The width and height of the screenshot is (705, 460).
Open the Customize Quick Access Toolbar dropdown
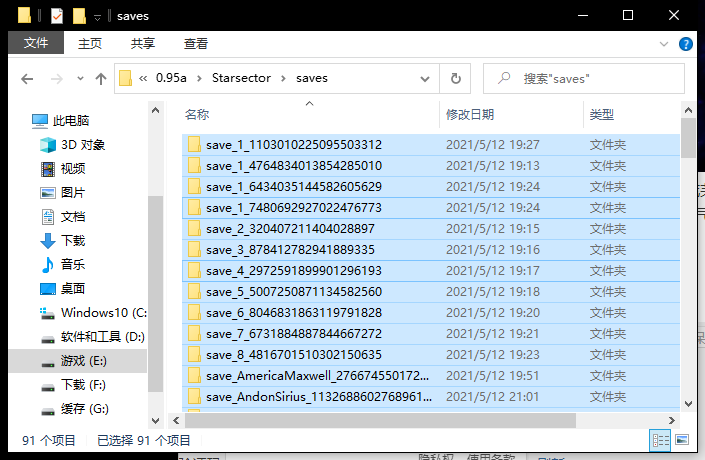tap(97, 17)
